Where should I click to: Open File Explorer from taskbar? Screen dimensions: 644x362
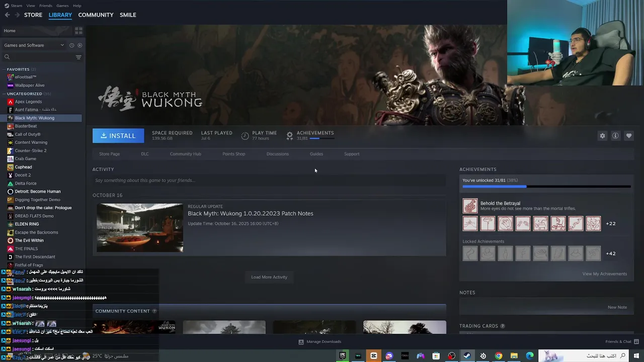pyautogui.click(x=514, y=355)
